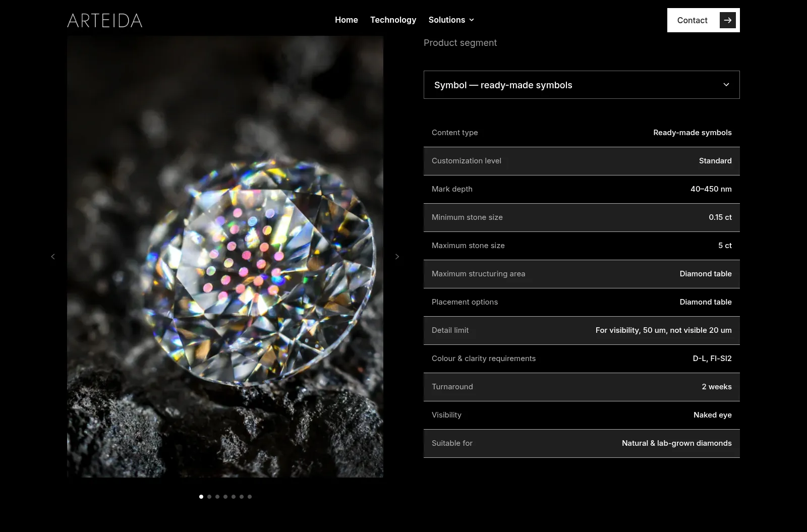The image size is (807, 532).
Task: Open the Home menu item
Action: click(347, 20)
